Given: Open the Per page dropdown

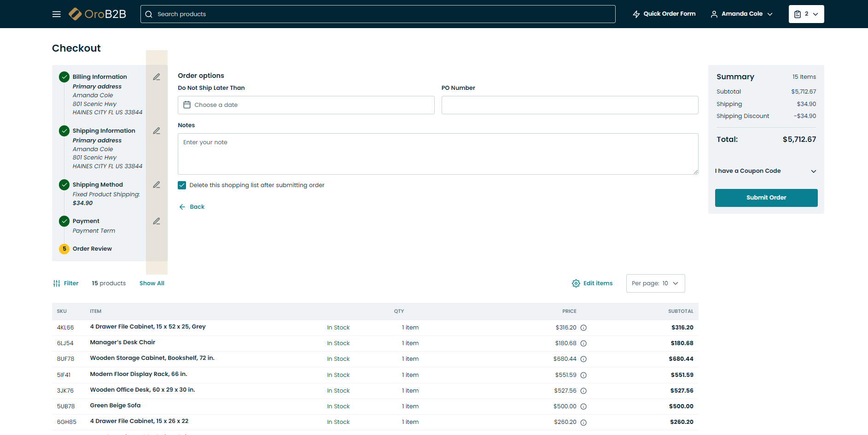Looking at the screenshot, I should click(x=655, y=283).
